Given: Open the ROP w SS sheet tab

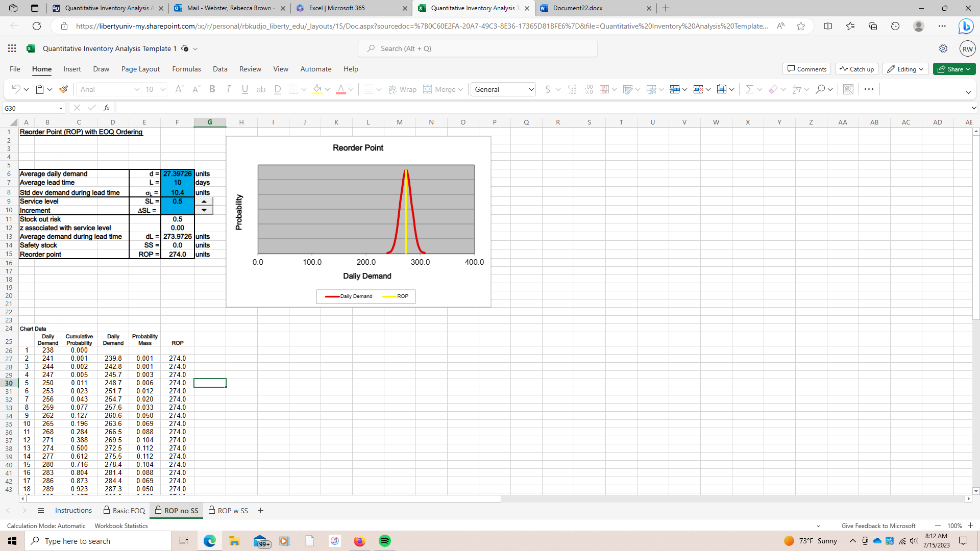Looking at the screenshot, I should tap(228, 511).
